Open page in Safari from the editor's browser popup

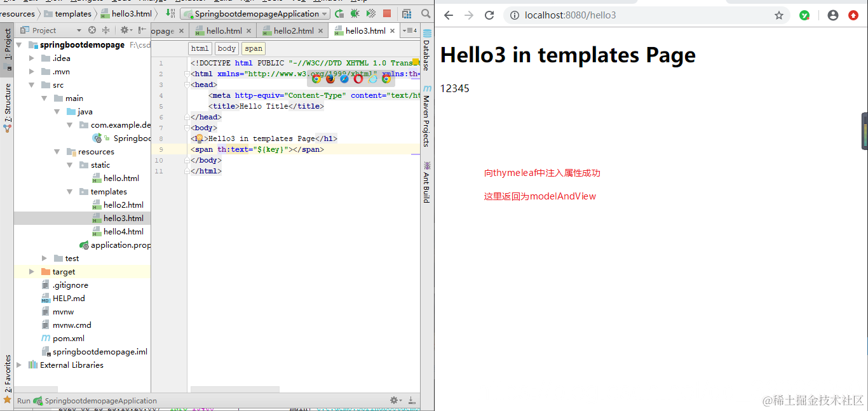(x=344, y=79)
